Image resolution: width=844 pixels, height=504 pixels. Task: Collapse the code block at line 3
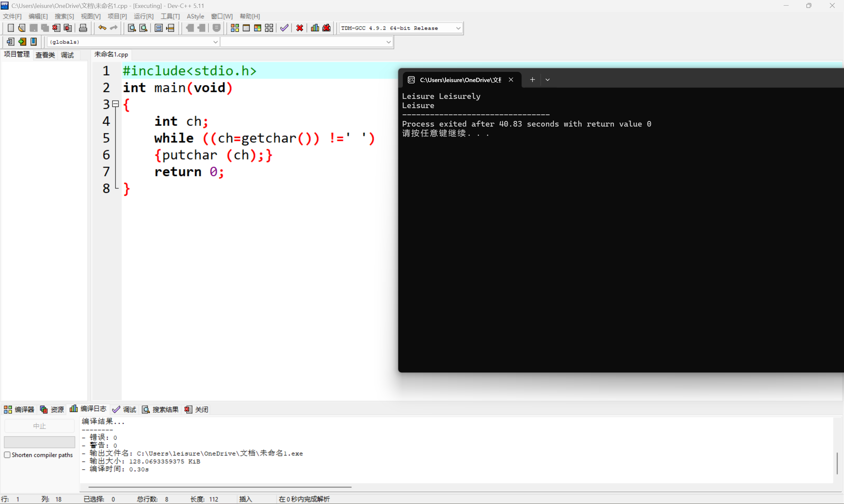(115, 104)
